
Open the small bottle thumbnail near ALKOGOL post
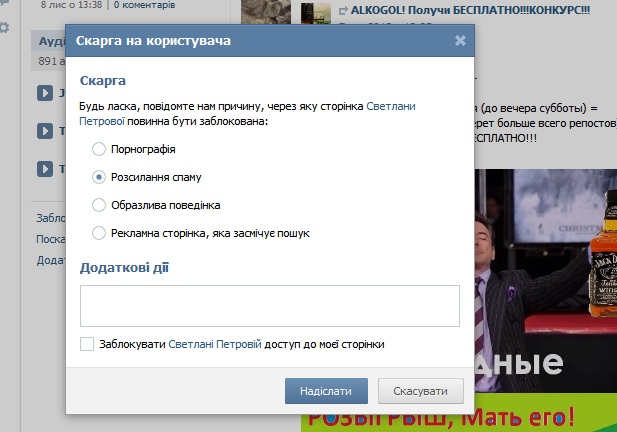pyautogui.click(x=316, y=13)
